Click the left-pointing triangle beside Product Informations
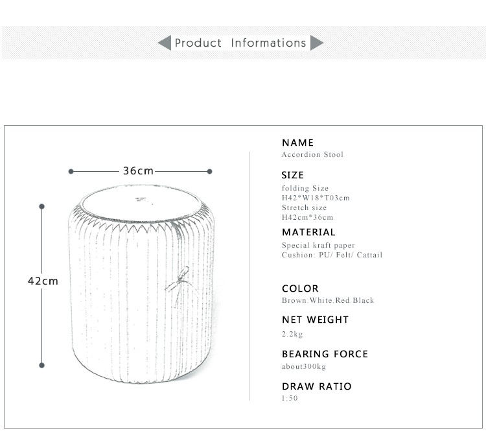Screen dimensions: 486x448 tap(165, 43)
